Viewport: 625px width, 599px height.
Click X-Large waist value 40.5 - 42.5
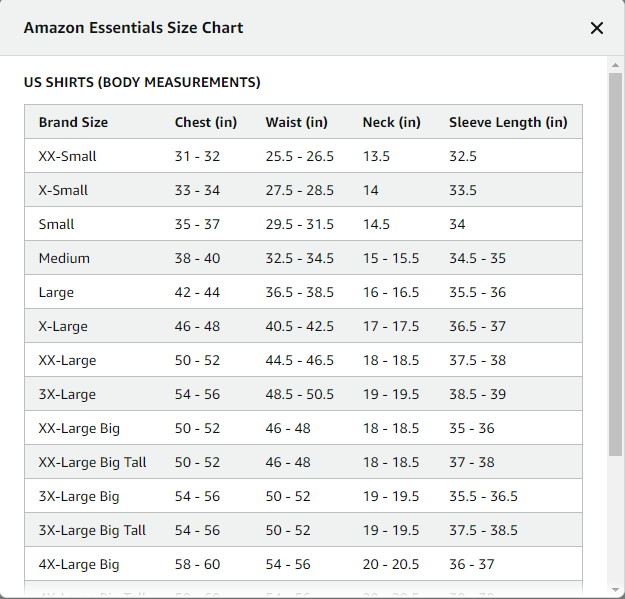(300, 326)
